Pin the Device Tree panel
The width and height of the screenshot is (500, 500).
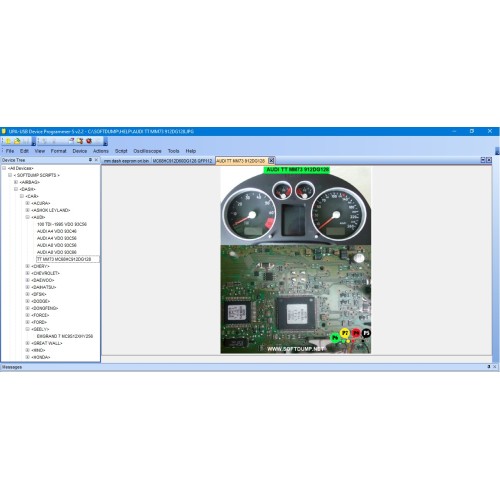[x=90, y=160]
